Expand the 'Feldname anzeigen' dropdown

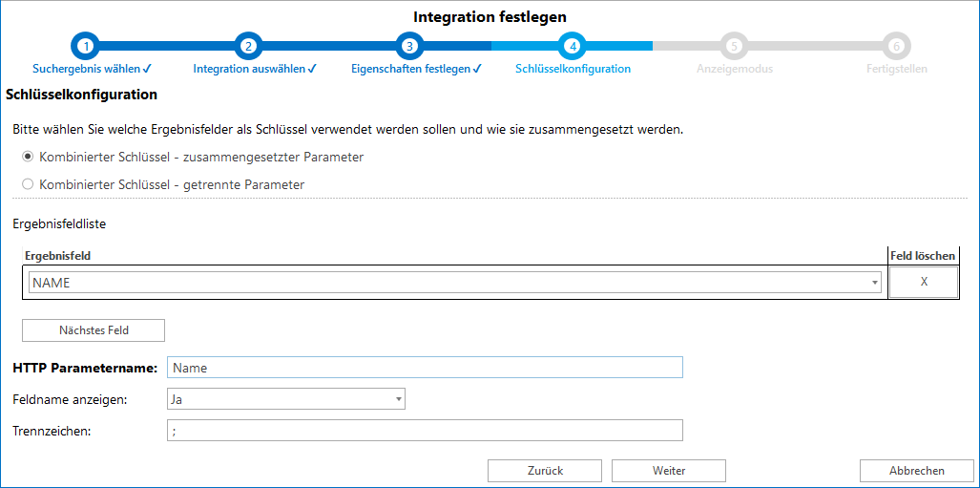click(397, 399)
